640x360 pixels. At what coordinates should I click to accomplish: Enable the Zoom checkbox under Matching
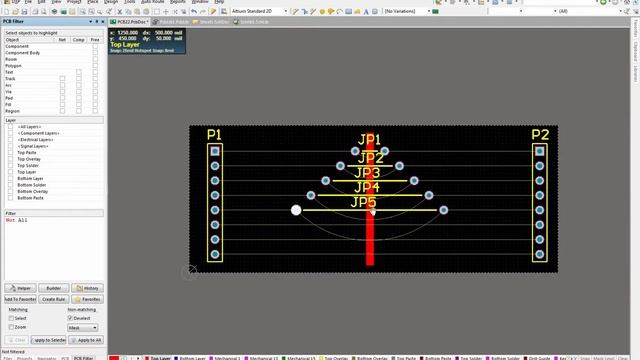(11, 327)
